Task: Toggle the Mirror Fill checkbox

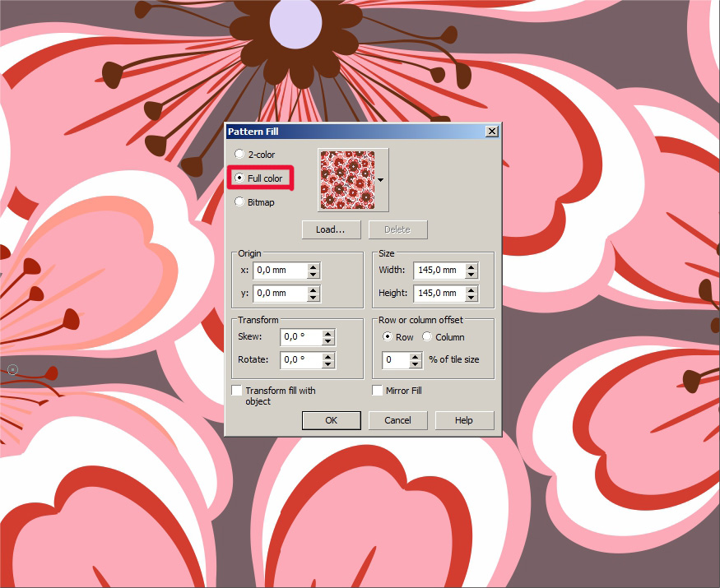Action: click(378, 391)
